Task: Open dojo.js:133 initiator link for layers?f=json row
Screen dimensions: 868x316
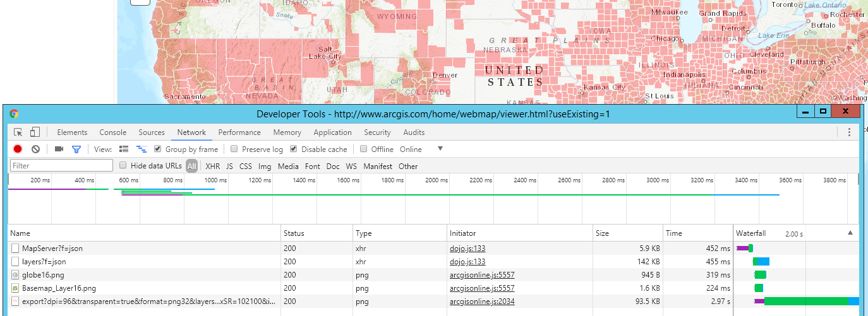Action: point(467,262)
